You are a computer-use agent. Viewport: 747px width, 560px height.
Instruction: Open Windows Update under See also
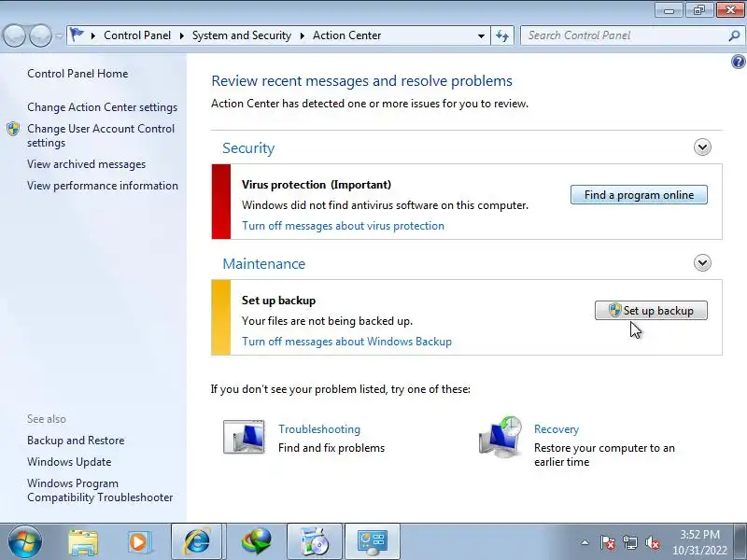tap(69, 462)
